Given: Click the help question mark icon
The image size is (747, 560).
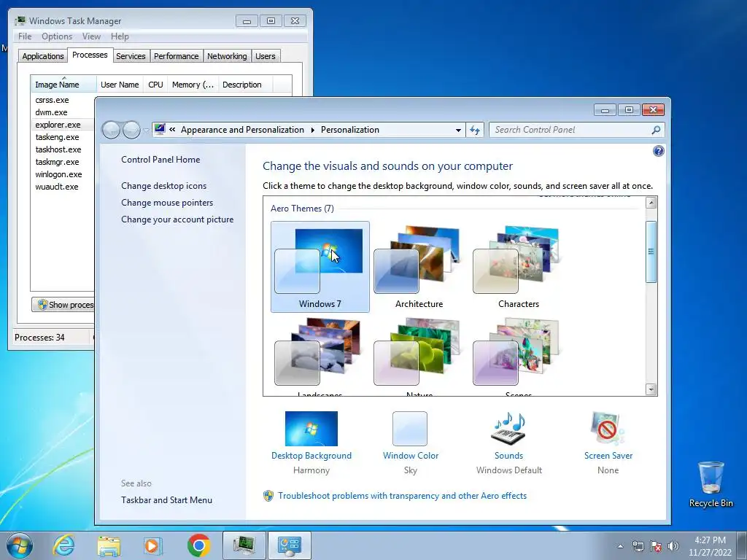Looking at the screenshot, I should coord(659,152).
